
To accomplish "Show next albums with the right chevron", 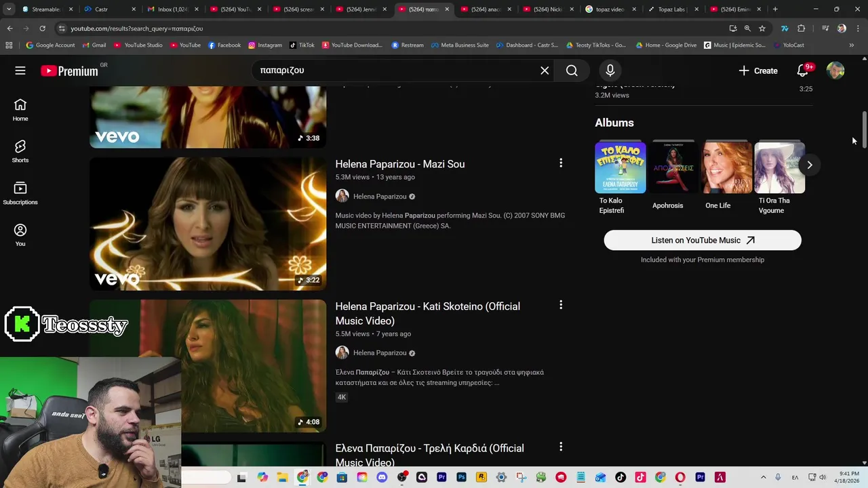I will (809, 165).
